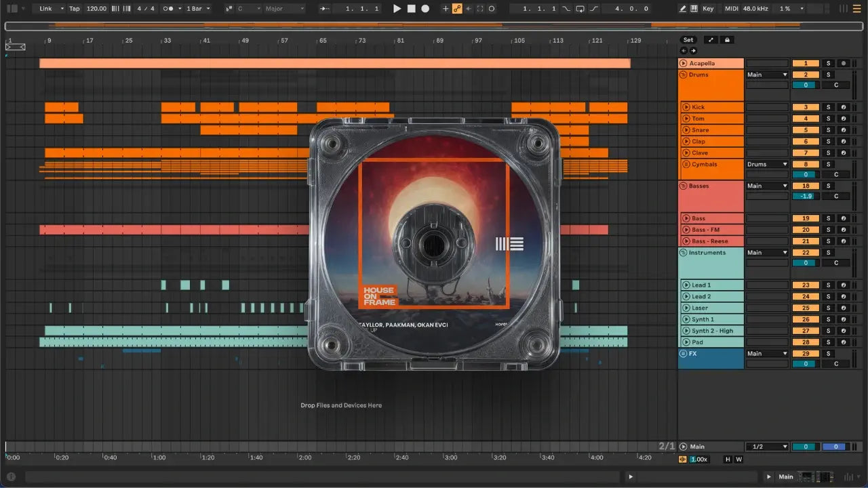Click the MIDI Arrangement Overdub plus icon
Viewport: 868px width, 488px height.
(446, 9)
